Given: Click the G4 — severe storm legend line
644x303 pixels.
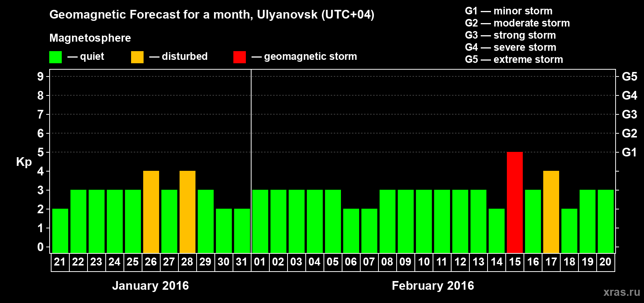Looking at the screenshot, I should click(511, 47).
